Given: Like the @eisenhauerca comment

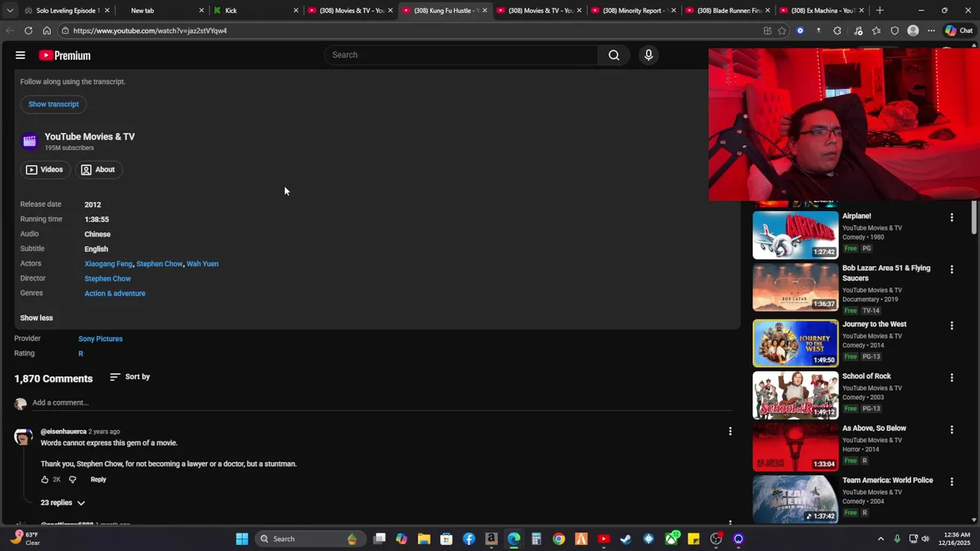Looking at the screenshot, I should coord(44,480).
